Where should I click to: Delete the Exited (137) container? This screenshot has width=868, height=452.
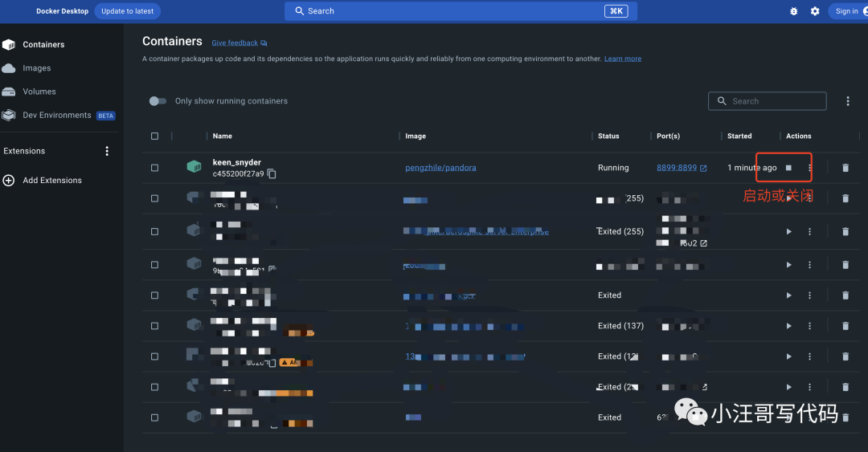[x=845, y=326]
